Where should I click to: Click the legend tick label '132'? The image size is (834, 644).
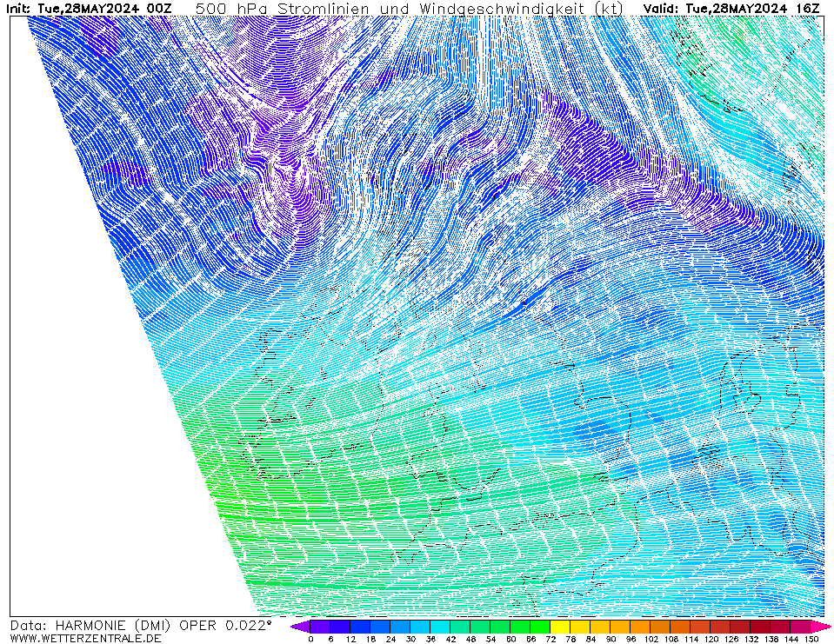pos(751,639)
